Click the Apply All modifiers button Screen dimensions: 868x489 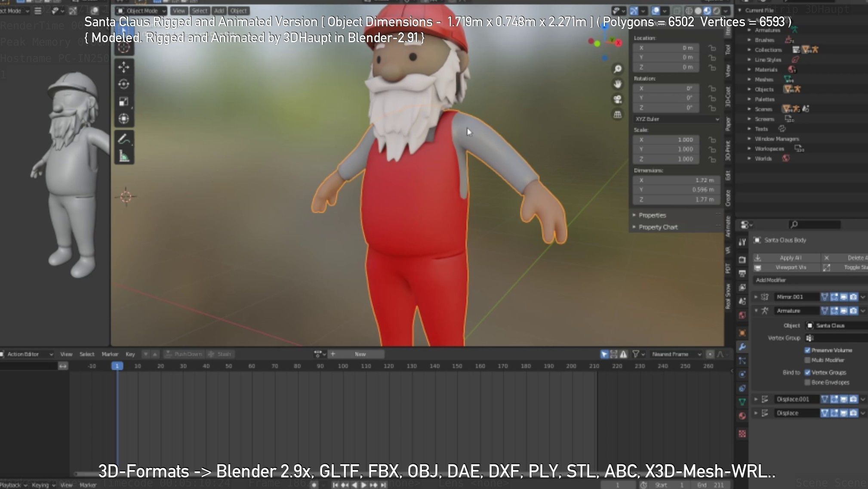pos(786,258)
